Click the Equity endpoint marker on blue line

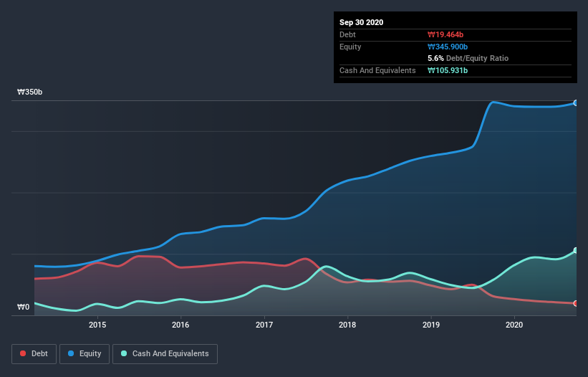point(576,102)
